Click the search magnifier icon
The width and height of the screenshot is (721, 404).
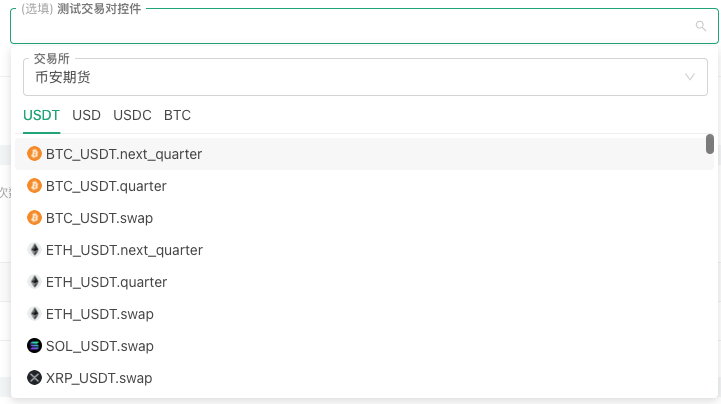click(700, 27)
